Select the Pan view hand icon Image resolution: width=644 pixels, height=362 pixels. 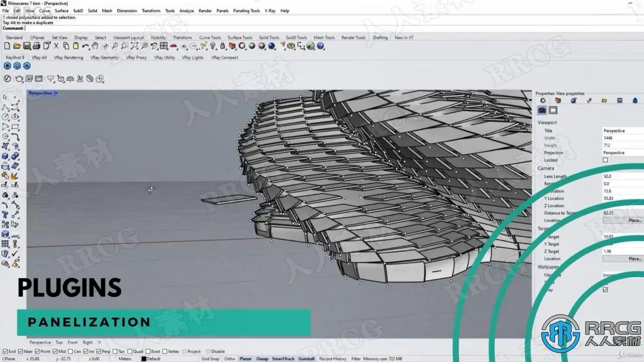(x=95, y=46)
